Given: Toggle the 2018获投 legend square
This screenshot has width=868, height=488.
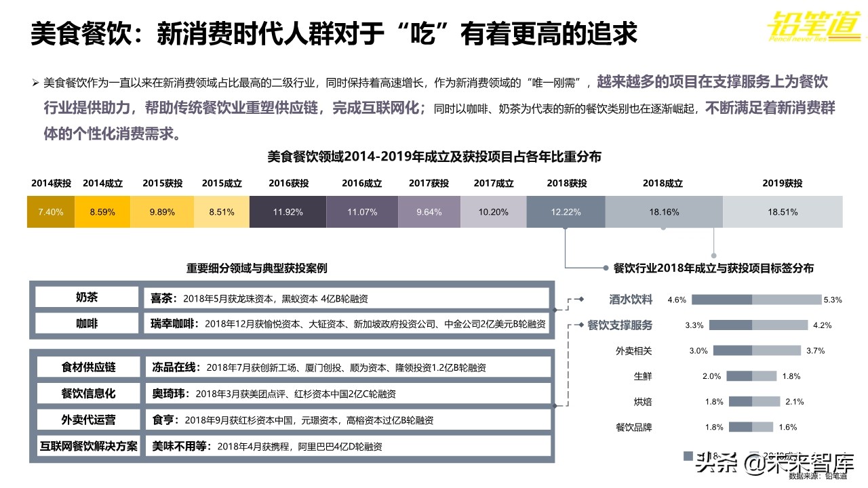Looking at the screenshot, I should 688,455.
